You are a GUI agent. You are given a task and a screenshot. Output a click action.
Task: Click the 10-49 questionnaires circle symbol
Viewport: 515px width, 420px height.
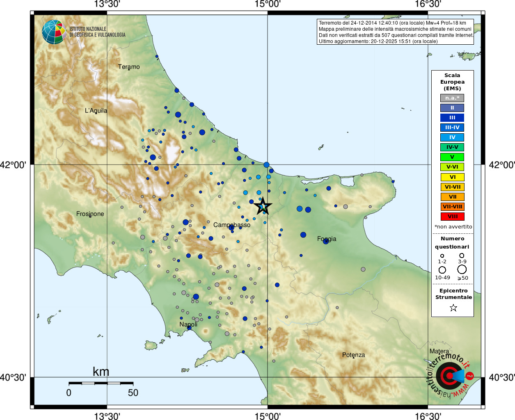(x=442, y=270)
